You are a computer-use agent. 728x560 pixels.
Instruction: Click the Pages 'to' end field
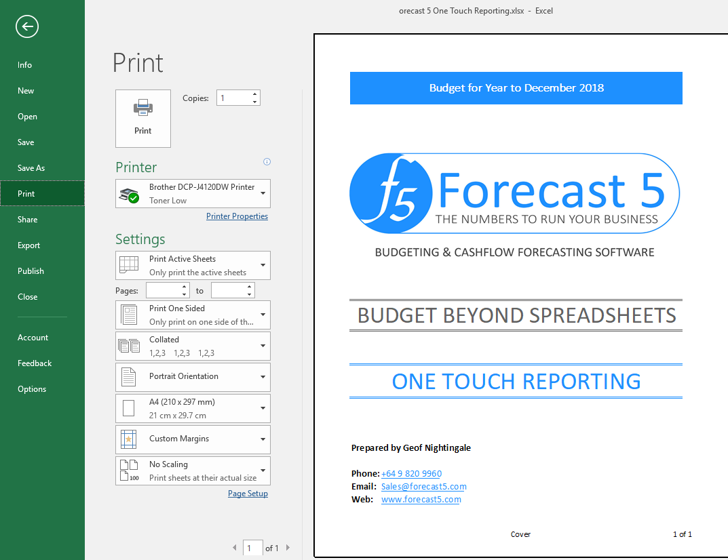point(228,290)
